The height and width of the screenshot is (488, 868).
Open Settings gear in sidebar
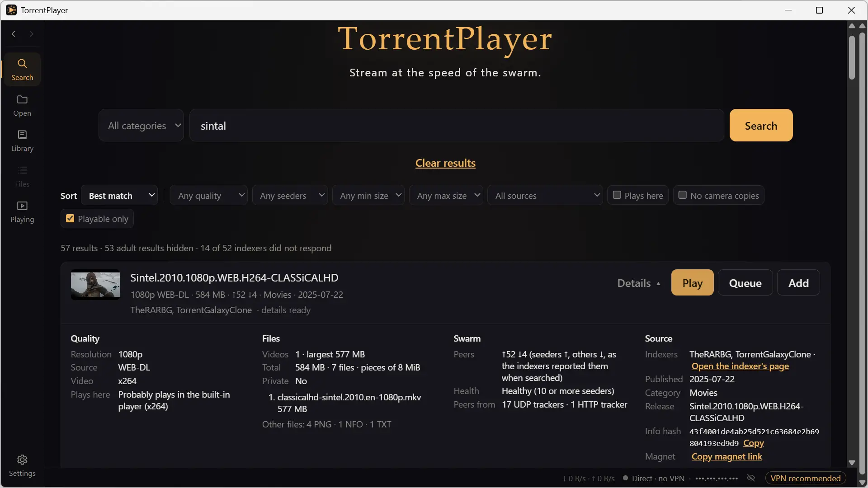22,466
